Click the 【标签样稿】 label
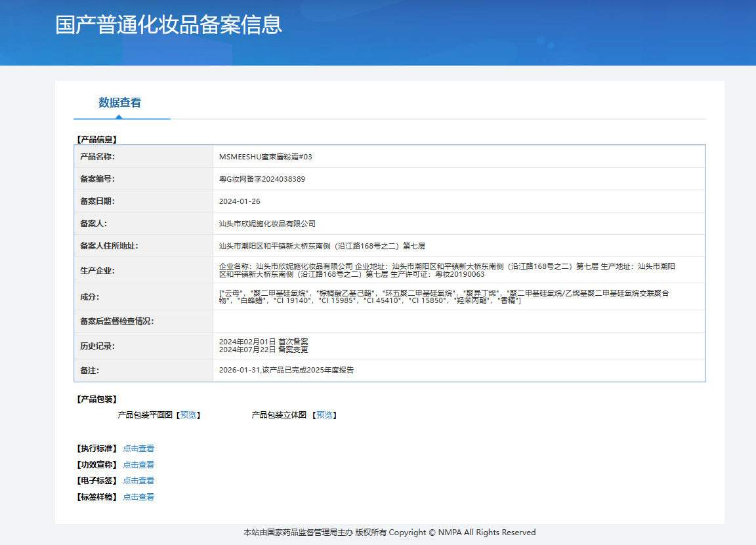This screenshot has width=756, height=545. [97, 497]
